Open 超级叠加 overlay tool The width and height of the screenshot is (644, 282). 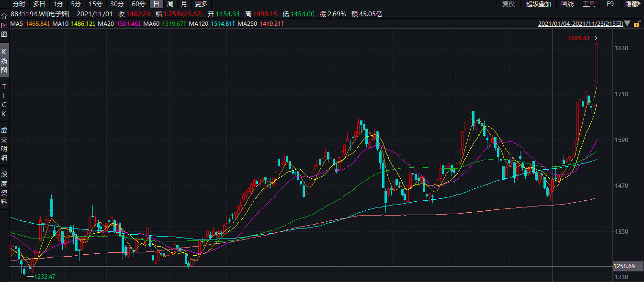coord(539,4)
